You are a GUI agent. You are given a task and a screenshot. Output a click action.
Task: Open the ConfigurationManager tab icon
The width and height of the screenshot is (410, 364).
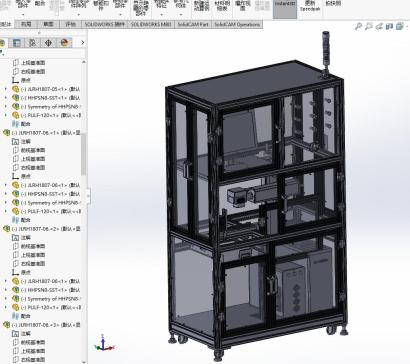[x=32, y=42]
